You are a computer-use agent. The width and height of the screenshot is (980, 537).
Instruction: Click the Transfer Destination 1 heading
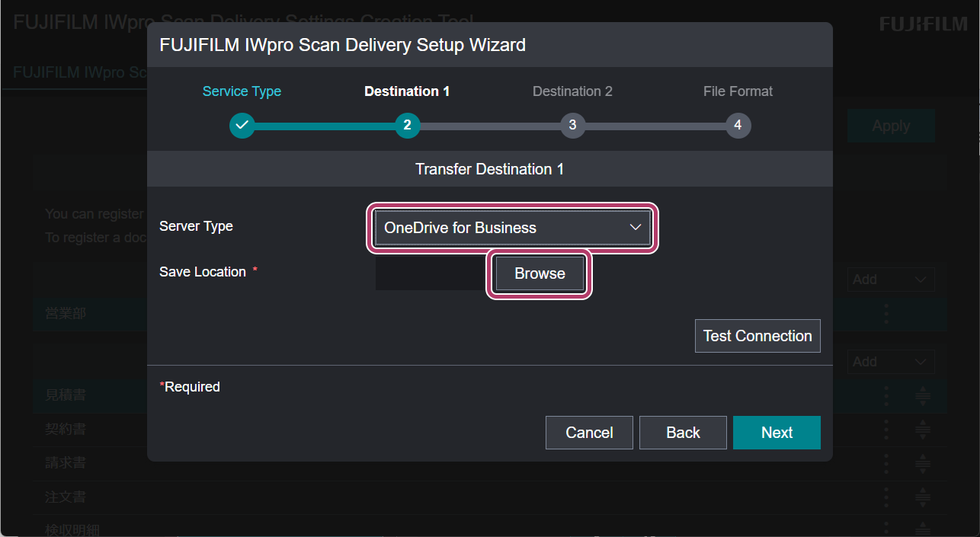(x=489, y=169)
